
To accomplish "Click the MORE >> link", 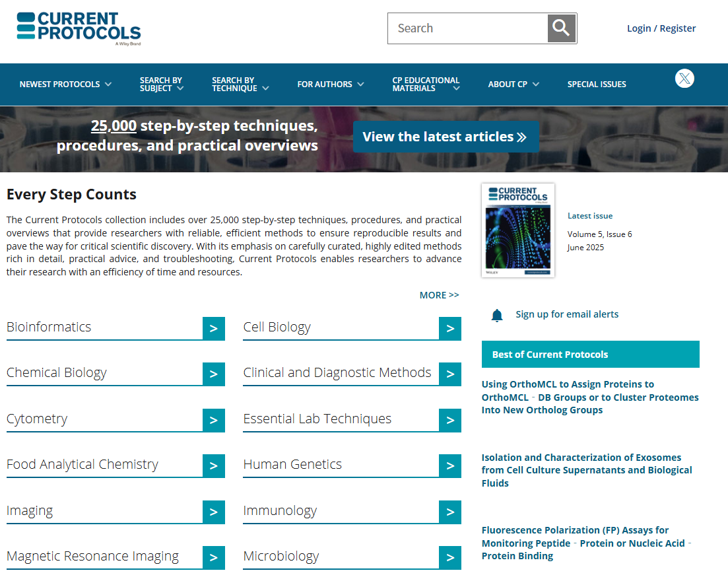I will (439, 295).
